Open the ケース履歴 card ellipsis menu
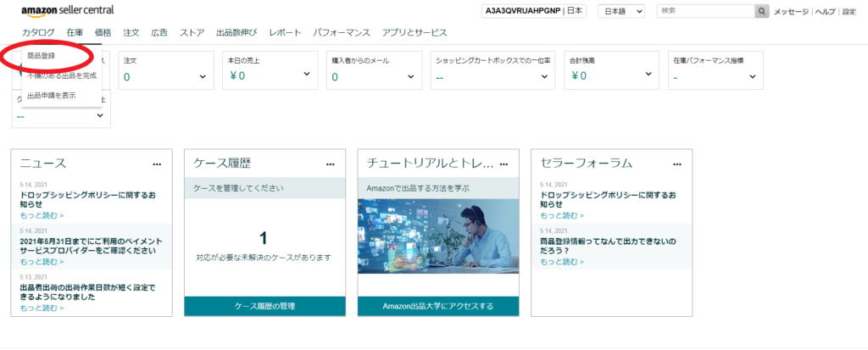 (331, 164)
